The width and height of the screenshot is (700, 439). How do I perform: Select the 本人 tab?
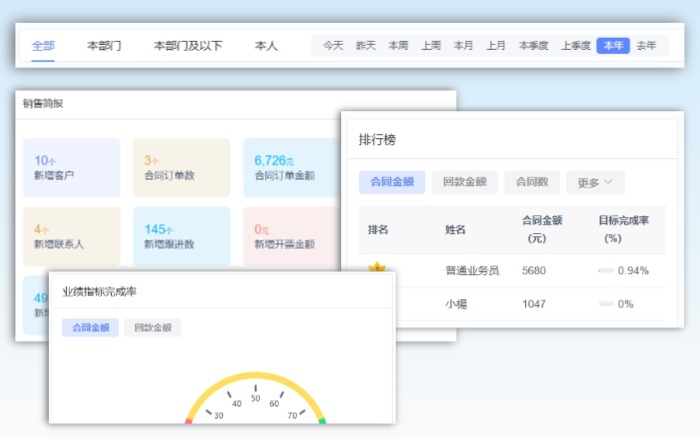[266, 46]
